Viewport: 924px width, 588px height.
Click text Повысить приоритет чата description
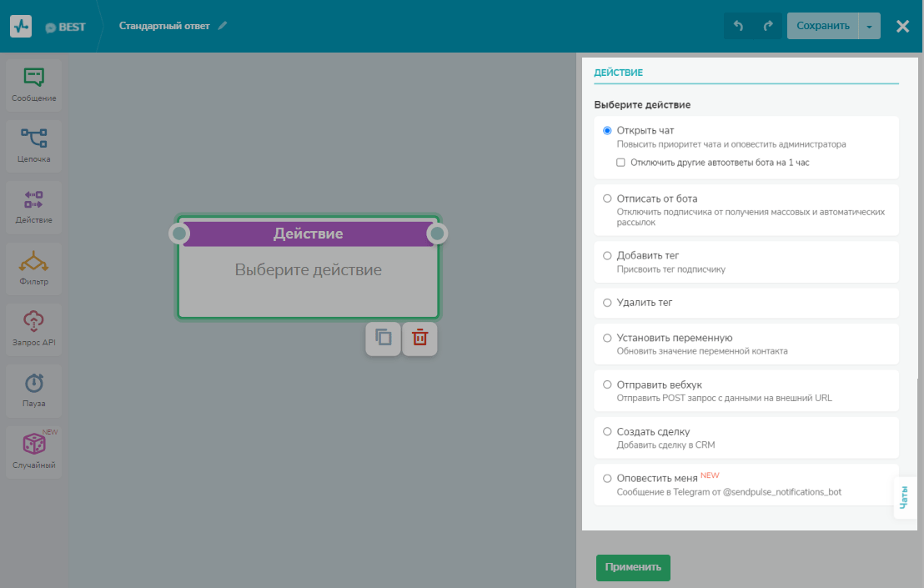[x=731, y=144]
